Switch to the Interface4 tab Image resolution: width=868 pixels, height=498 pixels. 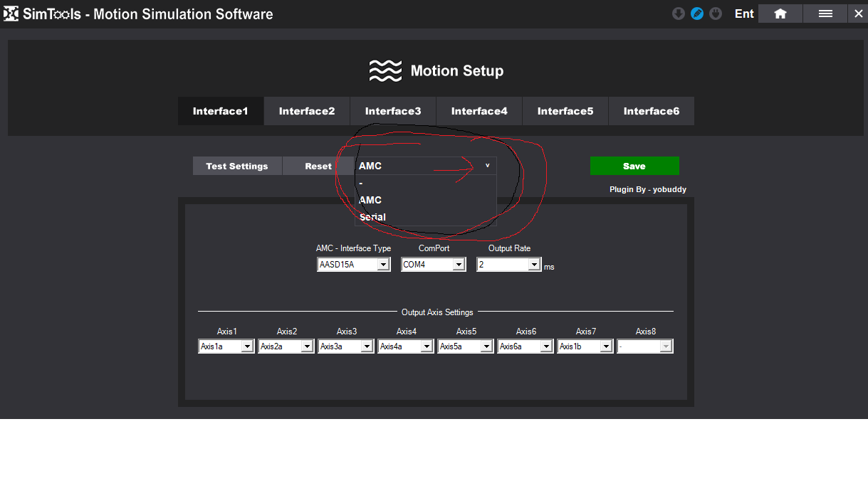coord(479,111)
